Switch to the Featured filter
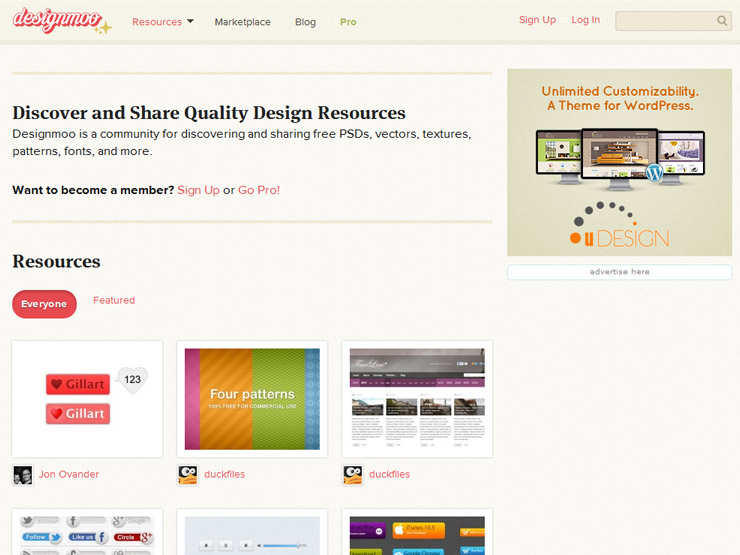This screenshot has height=555, width=740. pyautogui.click(x=114, y=300)
